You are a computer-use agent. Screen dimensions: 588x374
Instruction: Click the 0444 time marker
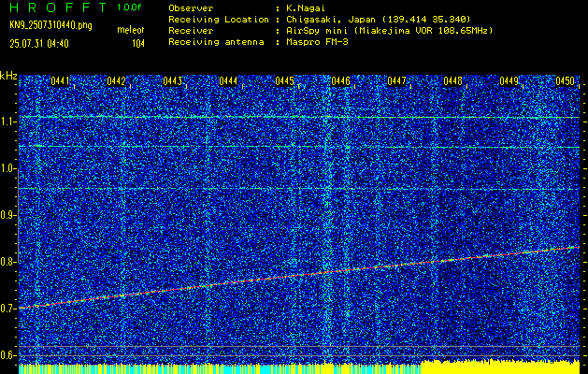(228, 81)
